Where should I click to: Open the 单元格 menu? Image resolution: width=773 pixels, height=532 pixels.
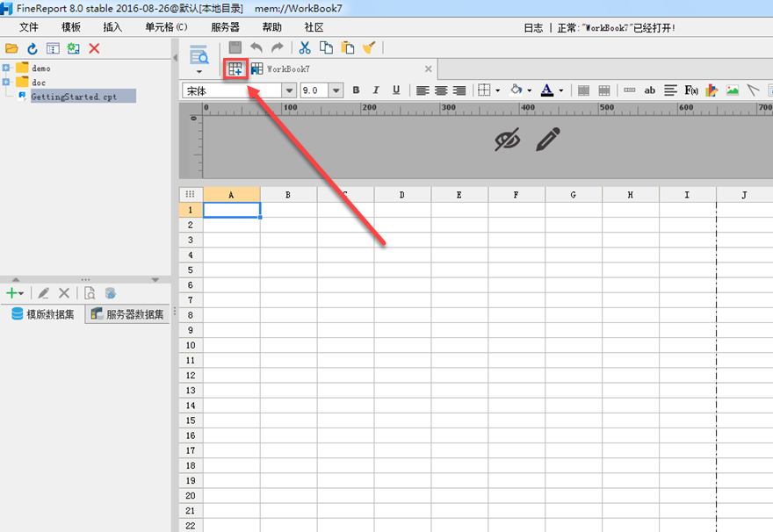click(x=166, y=27)
